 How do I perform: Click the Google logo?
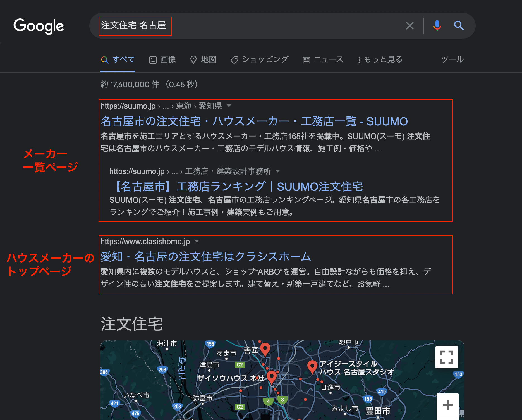click(x=39, y=26)
